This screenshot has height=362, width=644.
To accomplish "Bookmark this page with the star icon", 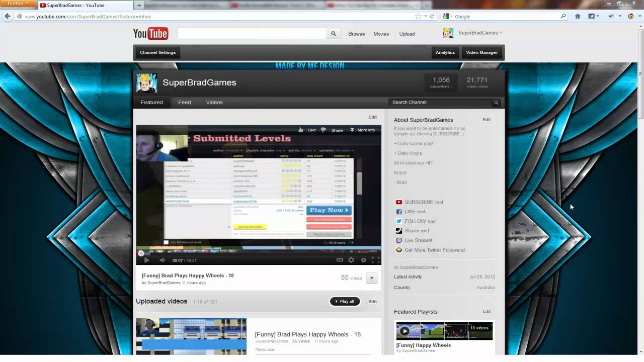I will [418, 16].
